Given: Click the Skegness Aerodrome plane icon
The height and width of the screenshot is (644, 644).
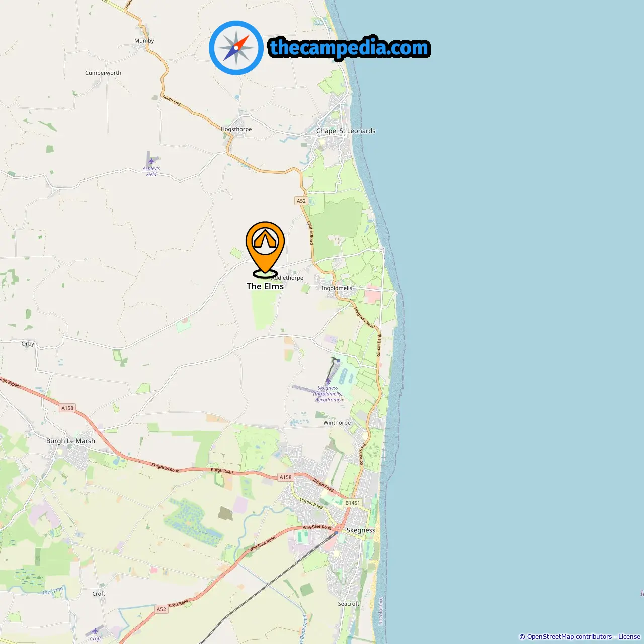Looking at the screenshot, I should (x=328, y=381).
